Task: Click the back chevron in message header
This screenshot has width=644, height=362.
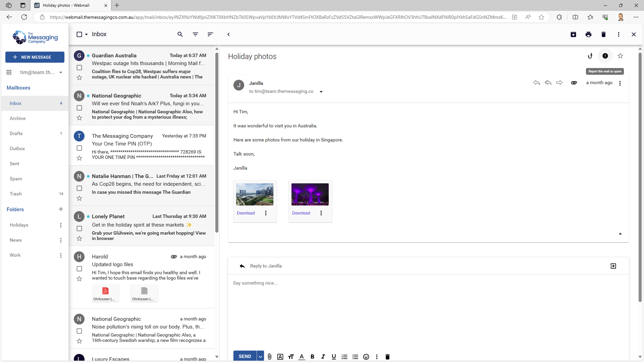Action: pos(228,34)
